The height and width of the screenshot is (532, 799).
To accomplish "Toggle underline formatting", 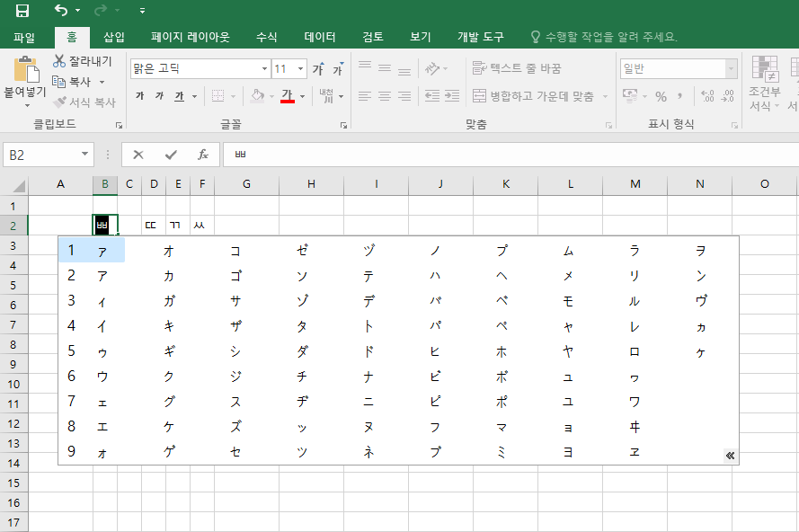I will [179, 96].
